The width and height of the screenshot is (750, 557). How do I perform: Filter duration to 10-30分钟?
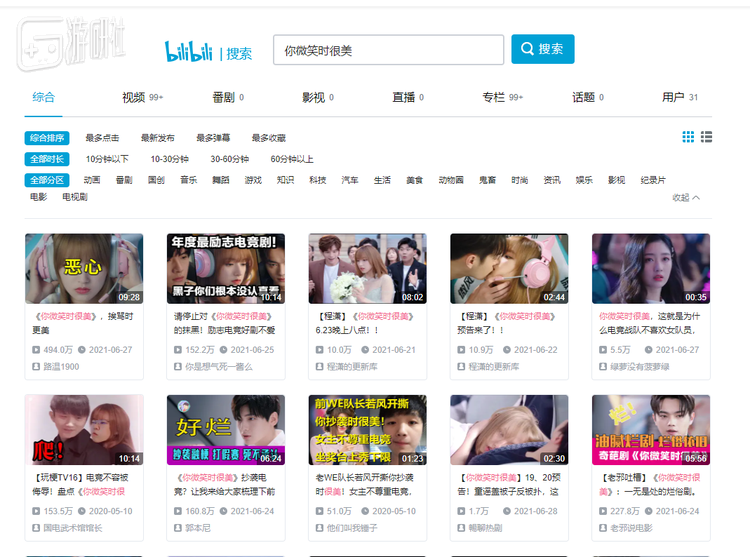(x=169, y=159)
